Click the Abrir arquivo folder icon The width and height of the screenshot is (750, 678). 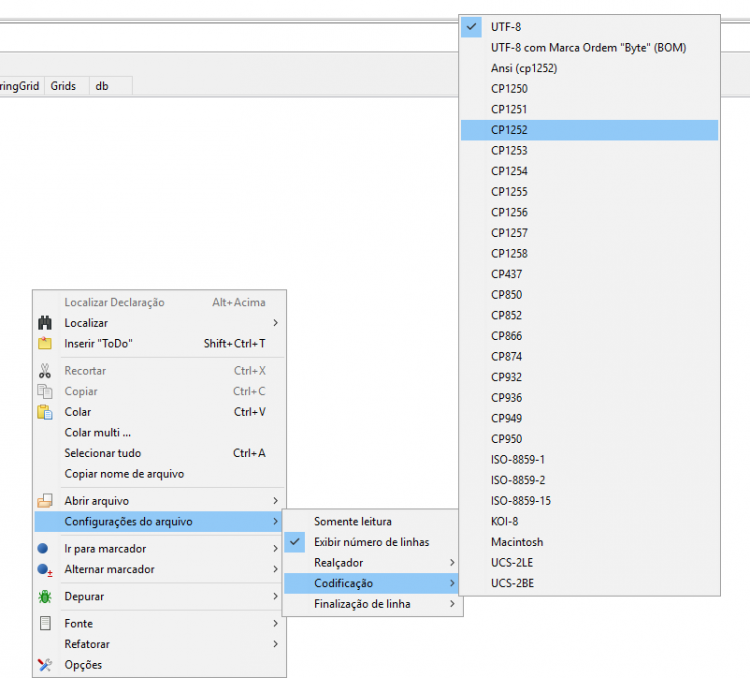click(45, 501)
